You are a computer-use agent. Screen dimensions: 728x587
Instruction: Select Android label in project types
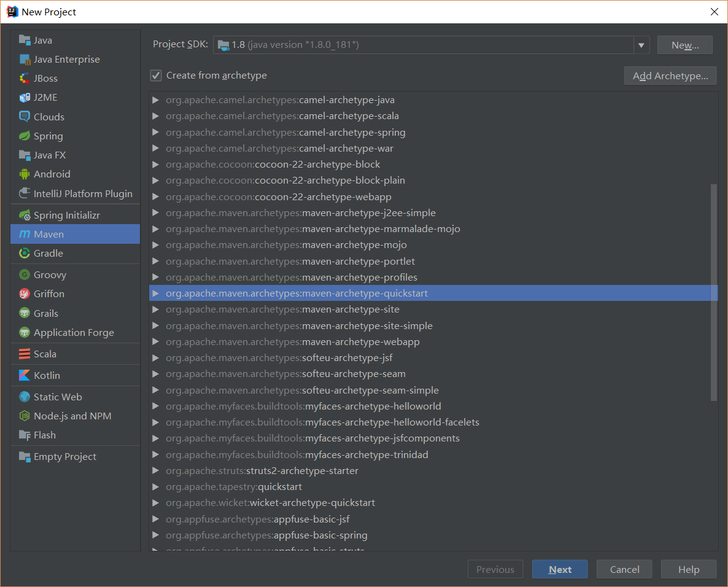pos(52,174)
